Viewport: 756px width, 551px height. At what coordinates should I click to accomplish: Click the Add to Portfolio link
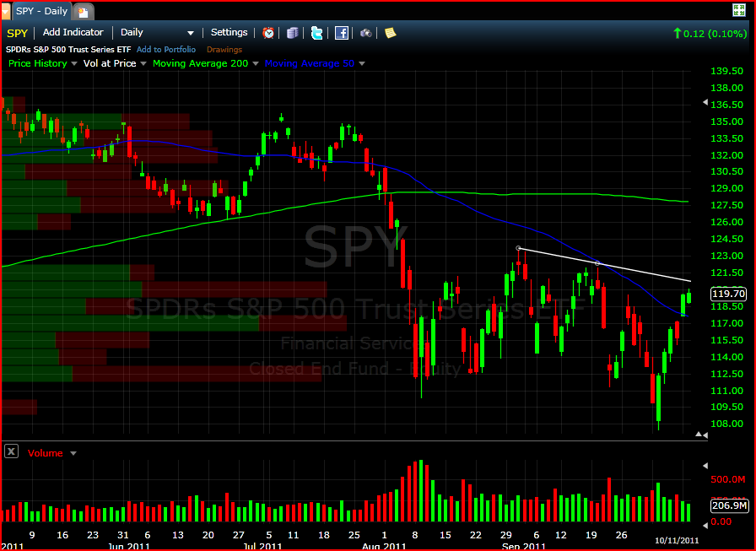[166, 50]
